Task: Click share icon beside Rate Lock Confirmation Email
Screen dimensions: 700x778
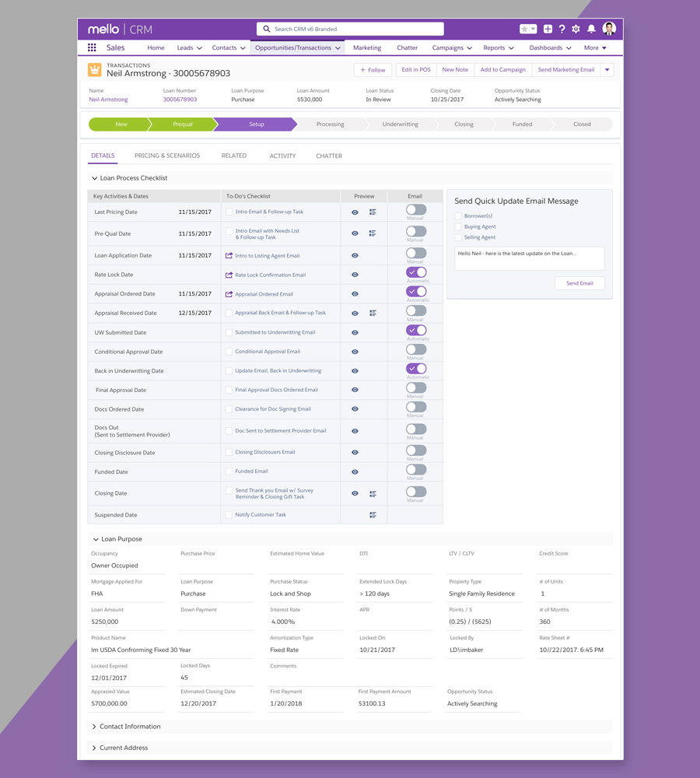Action: coord(229,275)
